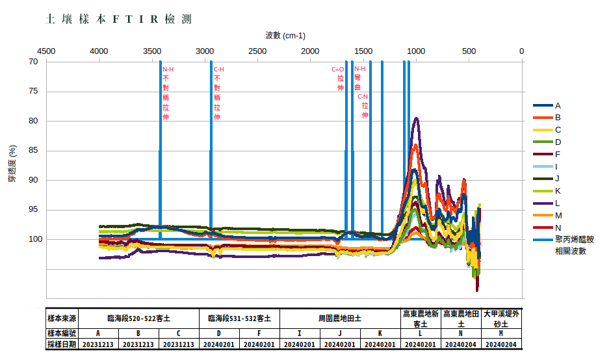Image resolution: width=611 pixels, height=364 pixels.
Task: Click x-axis tick label 500
Action: pos(469,51)
